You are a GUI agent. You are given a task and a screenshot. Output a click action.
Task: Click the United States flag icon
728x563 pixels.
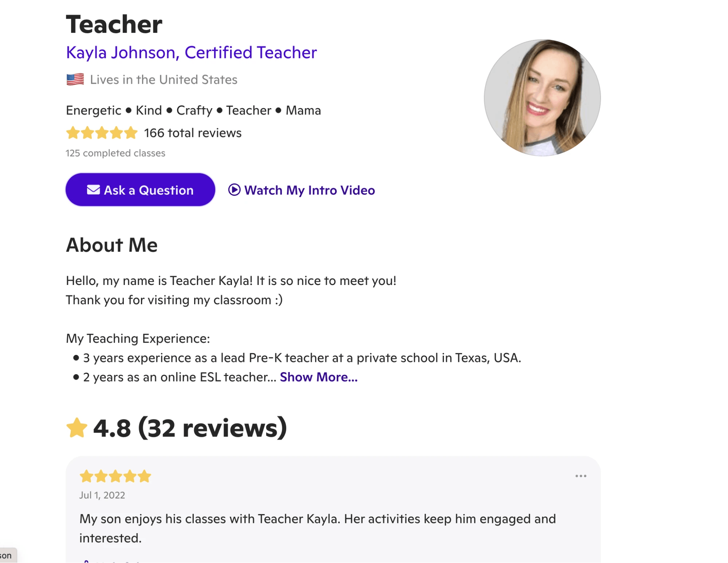coord(75,79)
